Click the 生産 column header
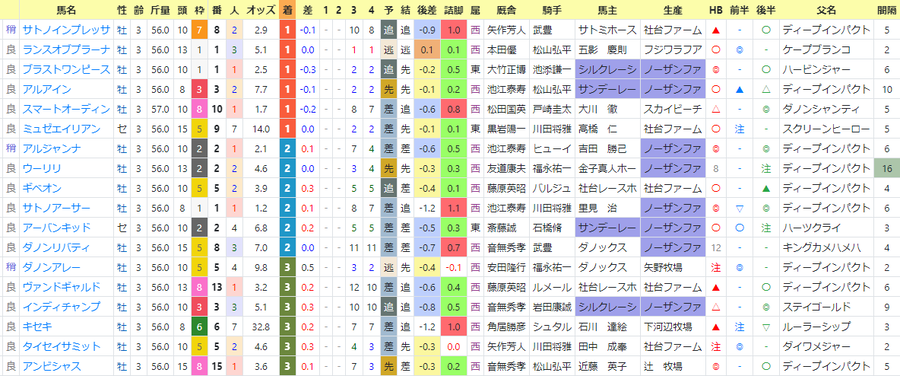900x376 pixels. coord(673,10)
